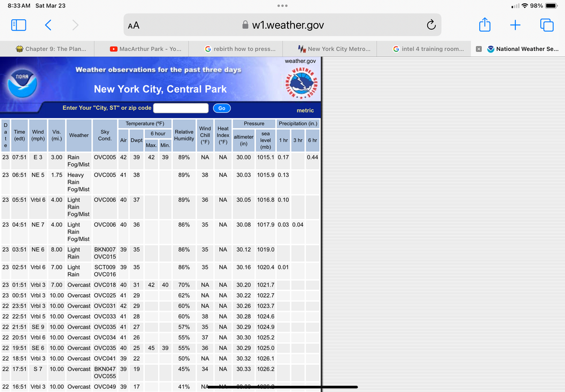Click the BKN007 OVC015 sky condition
Viewport: 565px width, 392px height.
(105, 253)
